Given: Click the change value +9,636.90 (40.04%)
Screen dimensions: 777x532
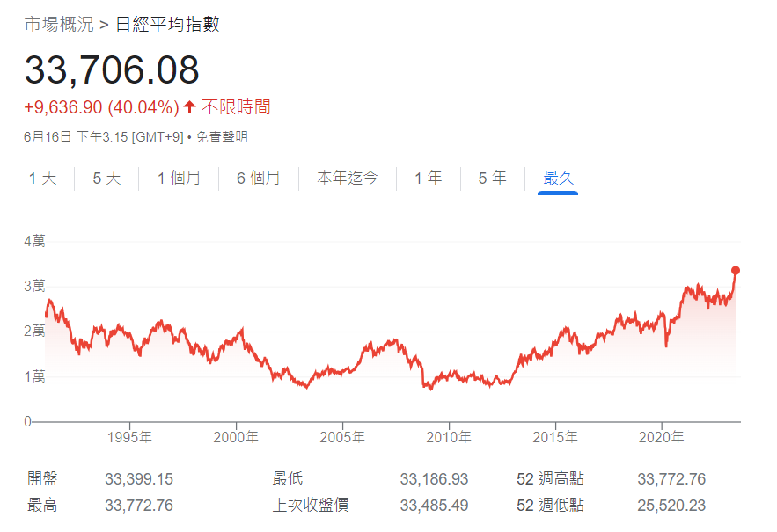Looking at the screenshot, I should click(101, 107).
